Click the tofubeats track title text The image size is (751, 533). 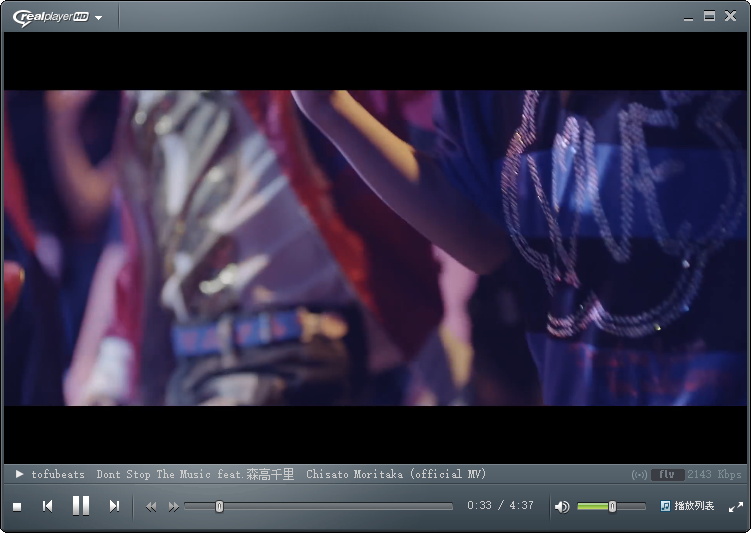(x=259, y=474)
